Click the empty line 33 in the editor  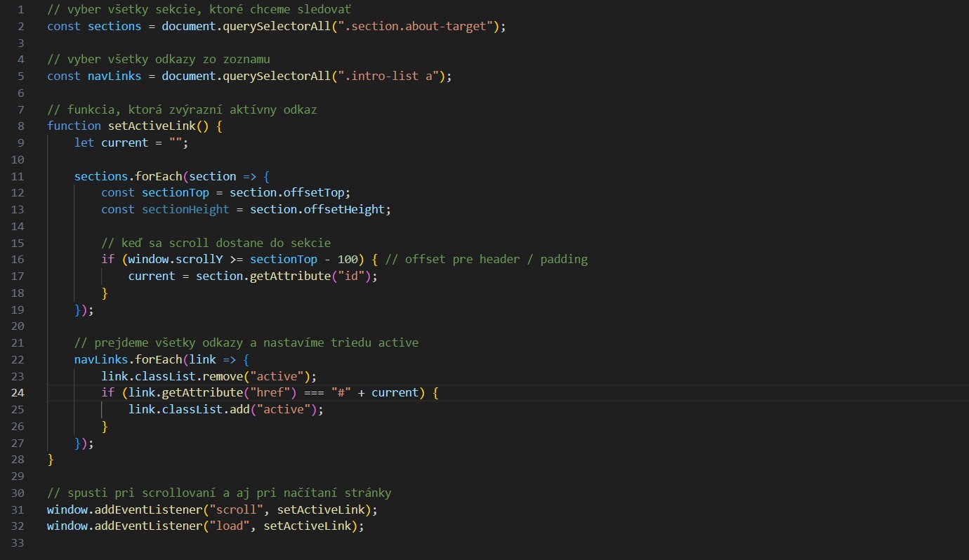coord(281,543)
